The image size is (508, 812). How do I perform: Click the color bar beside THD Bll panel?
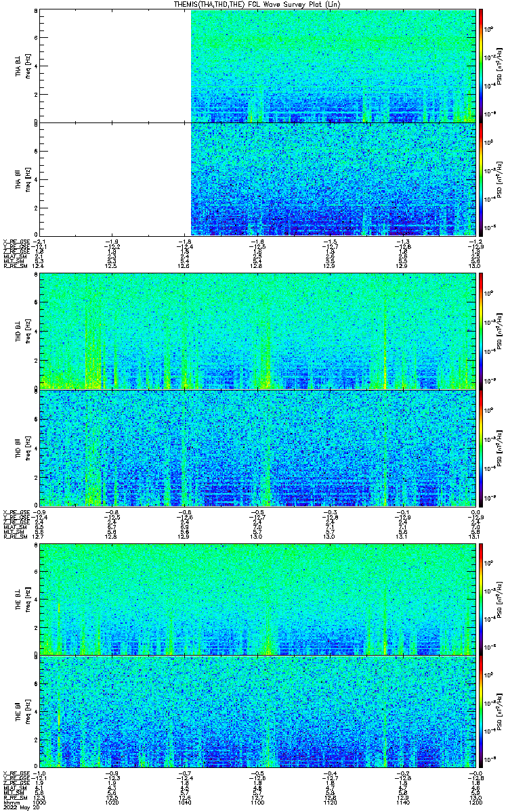pyautogui.click(x=481, y=447)
